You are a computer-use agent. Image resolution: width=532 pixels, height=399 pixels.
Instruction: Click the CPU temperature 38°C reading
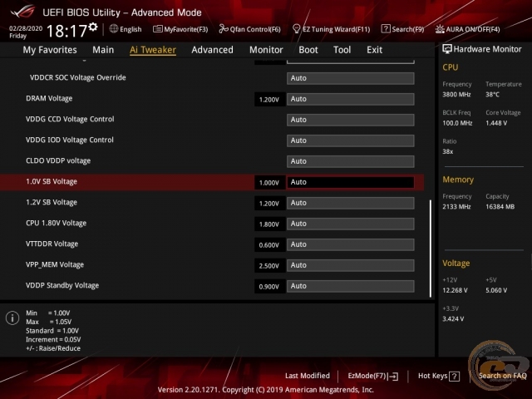point(492,94)
